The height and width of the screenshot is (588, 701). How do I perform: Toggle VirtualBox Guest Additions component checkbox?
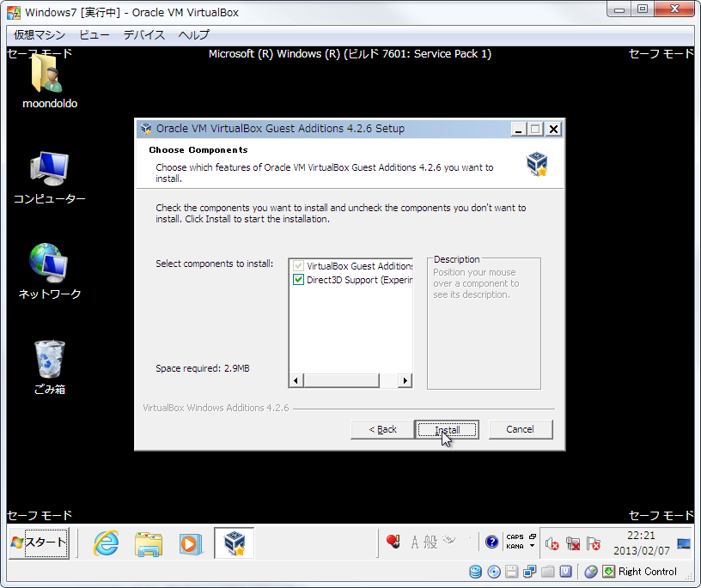click(x=298, y=266)
